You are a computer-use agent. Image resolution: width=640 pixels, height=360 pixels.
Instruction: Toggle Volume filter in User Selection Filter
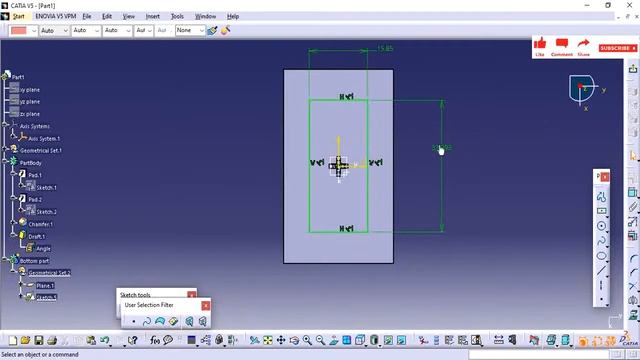tap(173, 322)
